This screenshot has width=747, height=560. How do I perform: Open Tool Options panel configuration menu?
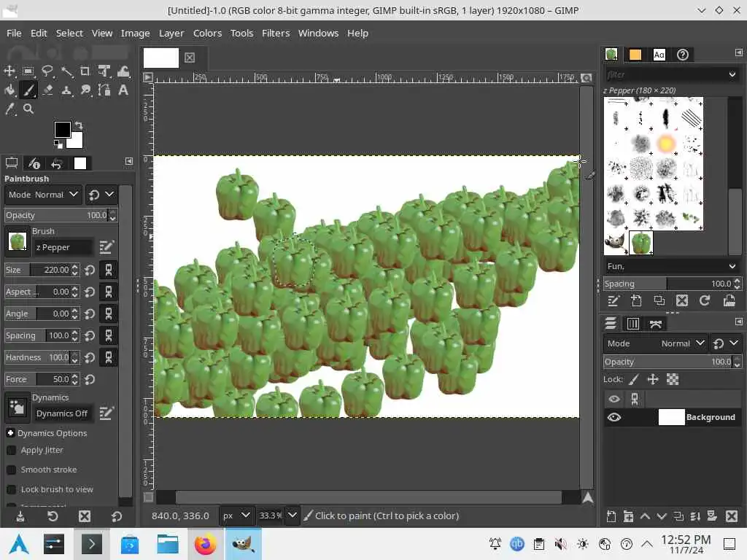(x=129, y=161)
